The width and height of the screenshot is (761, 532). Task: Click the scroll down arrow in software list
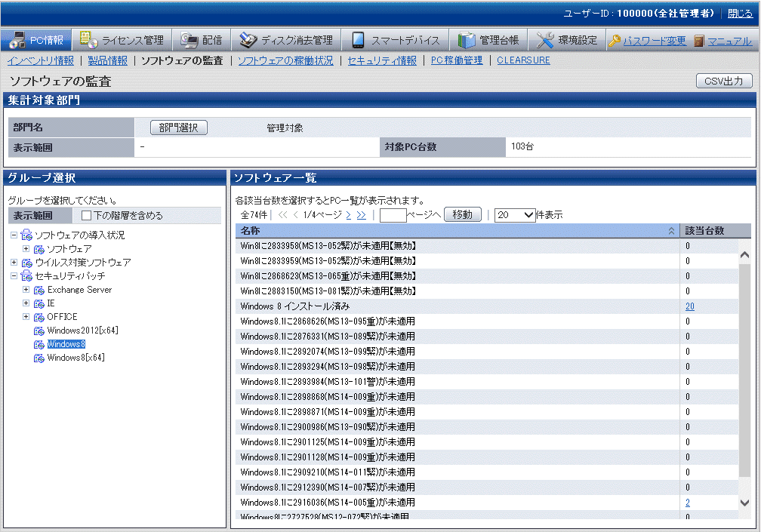pyautogui.click(x=745, y=502)
